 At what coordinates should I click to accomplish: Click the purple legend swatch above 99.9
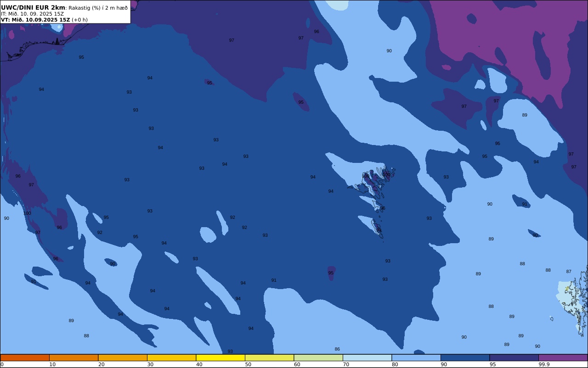pos(563,357)
